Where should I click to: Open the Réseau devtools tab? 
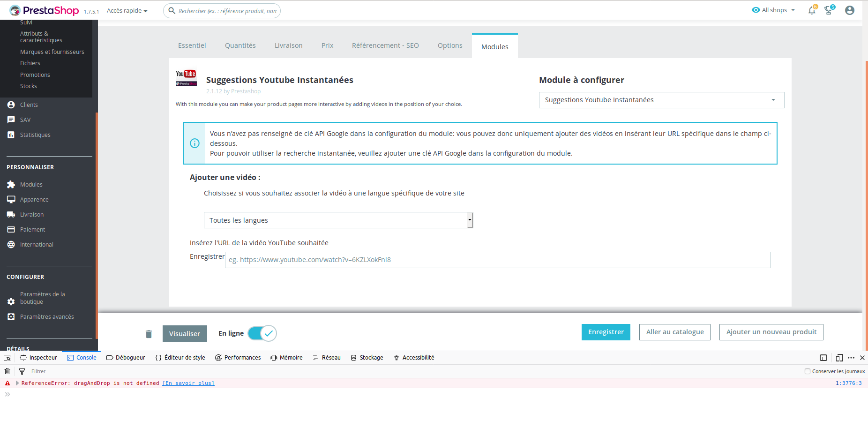point(327,358)
